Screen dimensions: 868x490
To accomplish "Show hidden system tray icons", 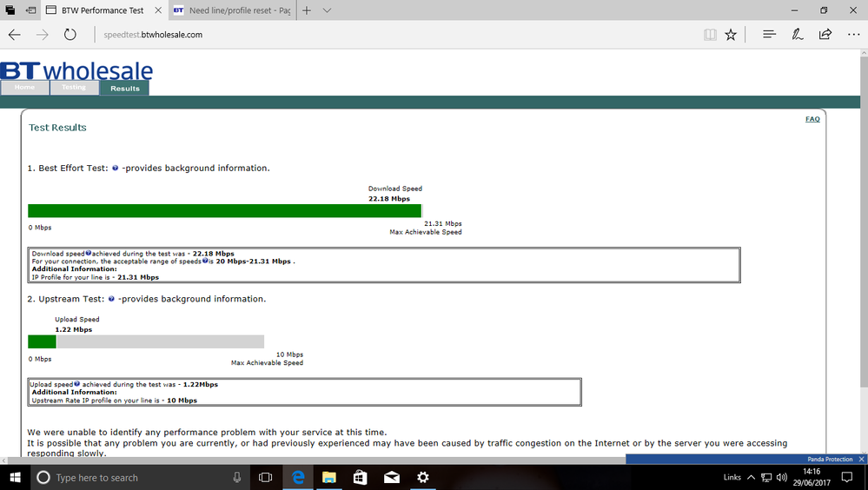I will [x=751, y=477].
